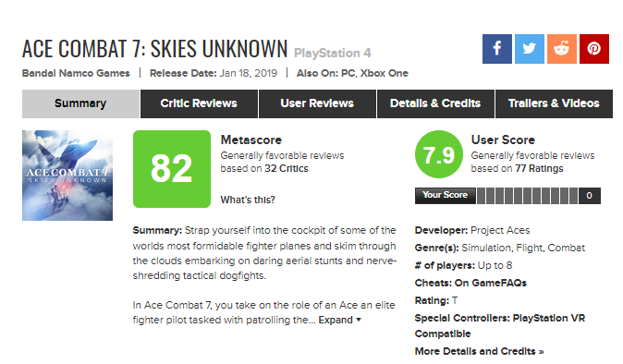Click the green 82 Metascore badge
Screen dimensions: 623x364
click(172, 169)
